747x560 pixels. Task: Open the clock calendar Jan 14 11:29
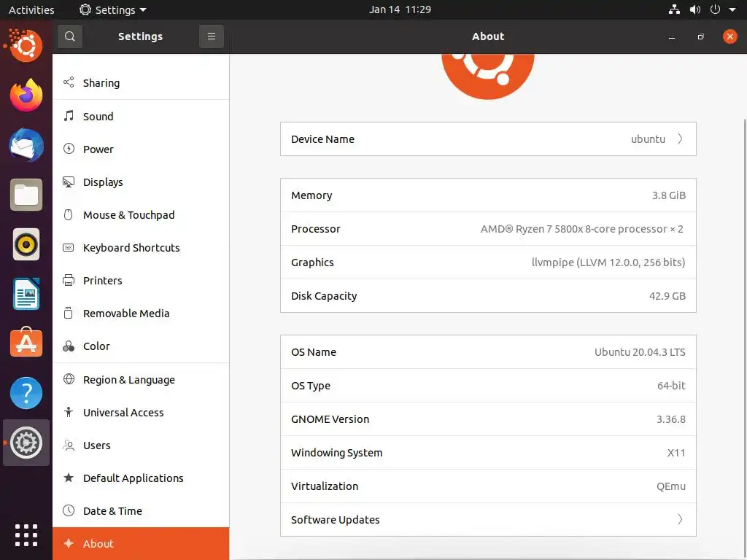click(400, 9)
